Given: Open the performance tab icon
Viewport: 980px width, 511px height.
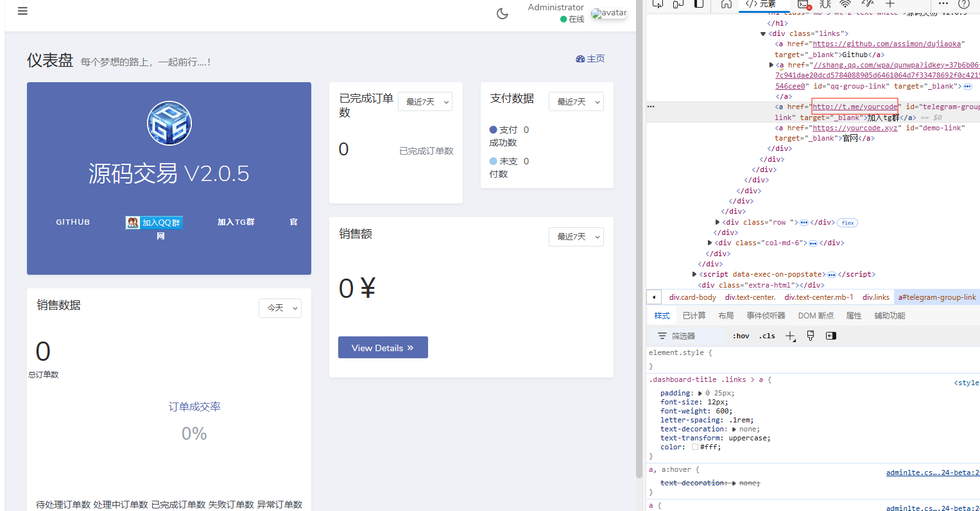Looking at the screenshot, I should pos(868,4).
